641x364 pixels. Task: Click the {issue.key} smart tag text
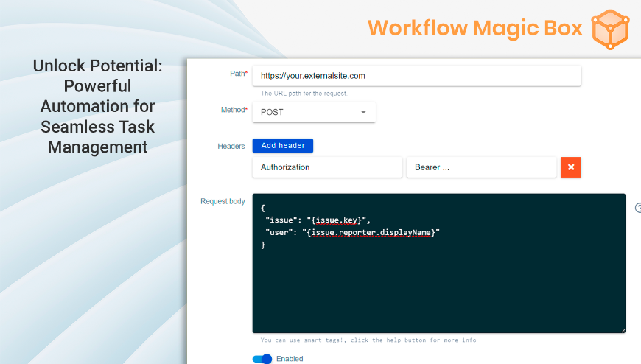click(x=335, y=220)
